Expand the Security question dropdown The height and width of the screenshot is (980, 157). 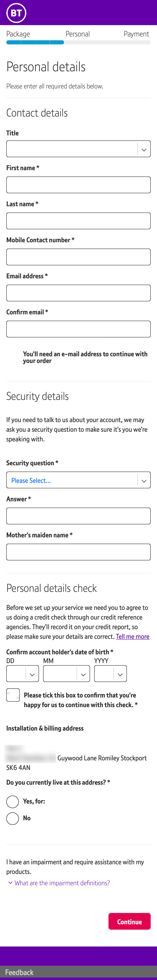pos(78,480)
